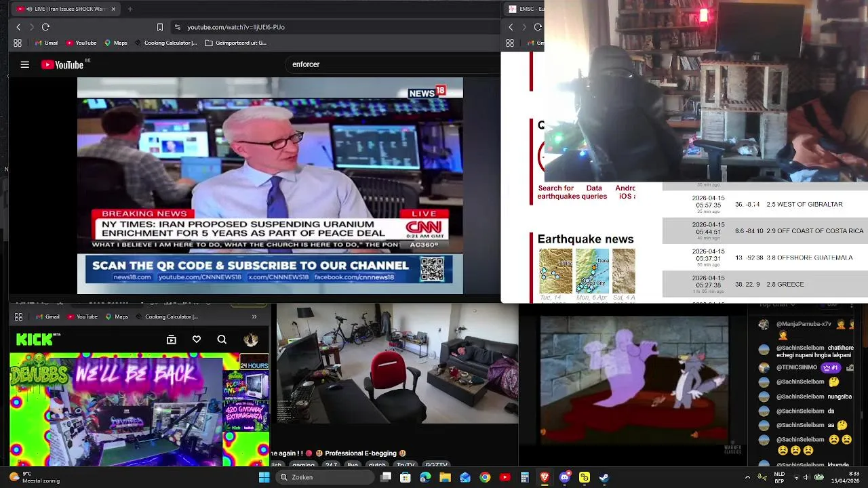The width and height of the screenshot is (868, 488).
Task: Open apps grid in YouTube window bookmarks bar
Action: (18, 43)
